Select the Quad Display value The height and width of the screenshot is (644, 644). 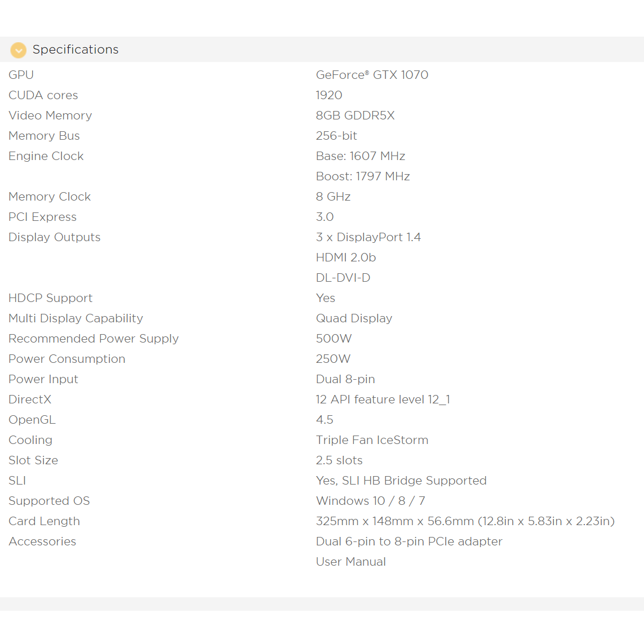(x=354, y=318)
